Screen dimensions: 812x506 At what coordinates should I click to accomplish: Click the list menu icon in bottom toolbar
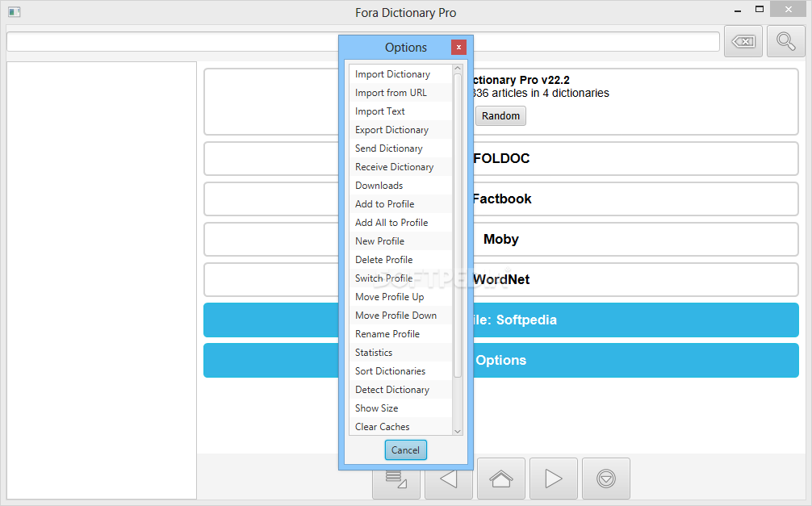tap(396, 479)
